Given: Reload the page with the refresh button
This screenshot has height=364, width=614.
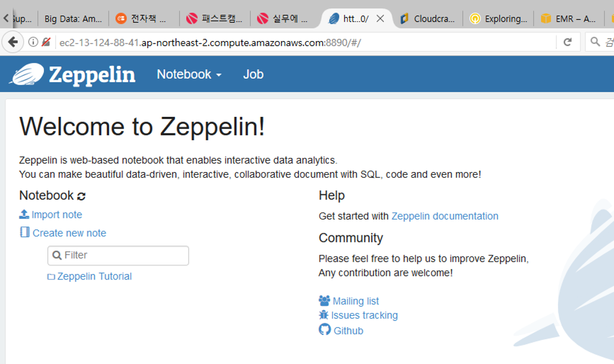Looking at the screenshot, I should [x=568, y=42].
